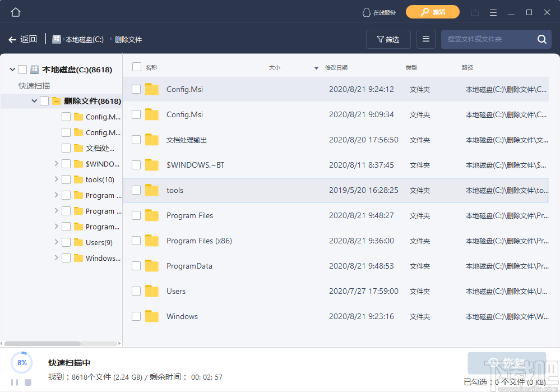Expand the Users(9) tree folder

[57, 242]
